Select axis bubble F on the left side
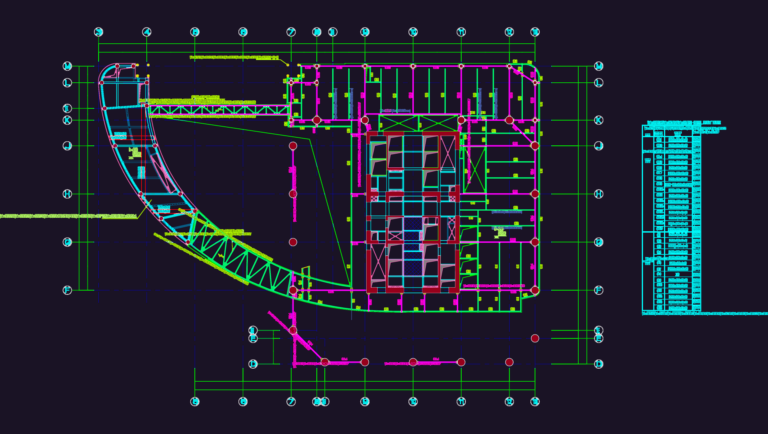Screen dimensions: 768x434 click(x=68, y=290)
